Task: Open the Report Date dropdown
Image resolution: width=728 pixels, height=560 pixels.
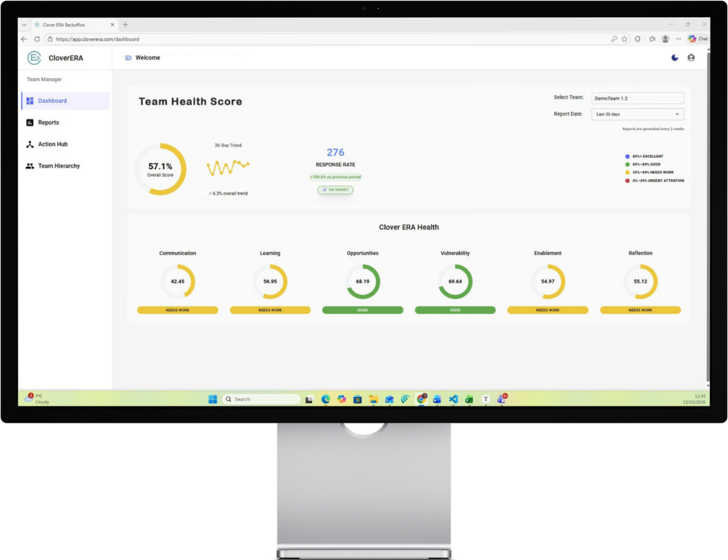Action: 637,114
